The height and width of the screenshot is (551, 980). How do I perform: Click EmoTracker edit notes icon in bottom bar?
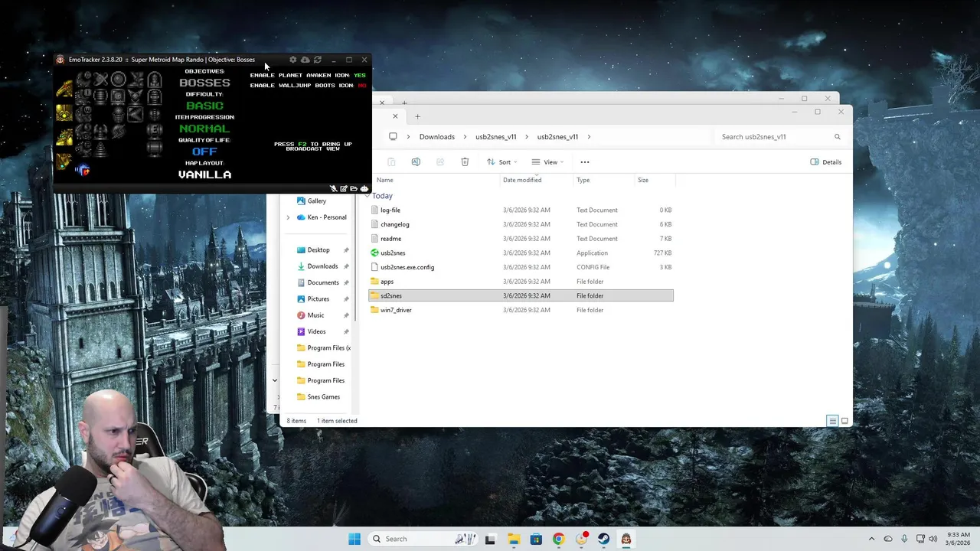point(344,188)
